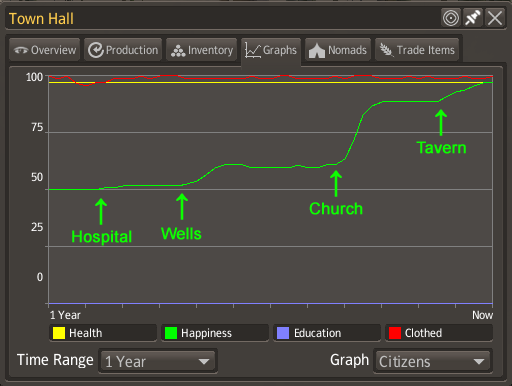
Task: Open the Graph type Citizens dropdown
Action: [433, 361]
